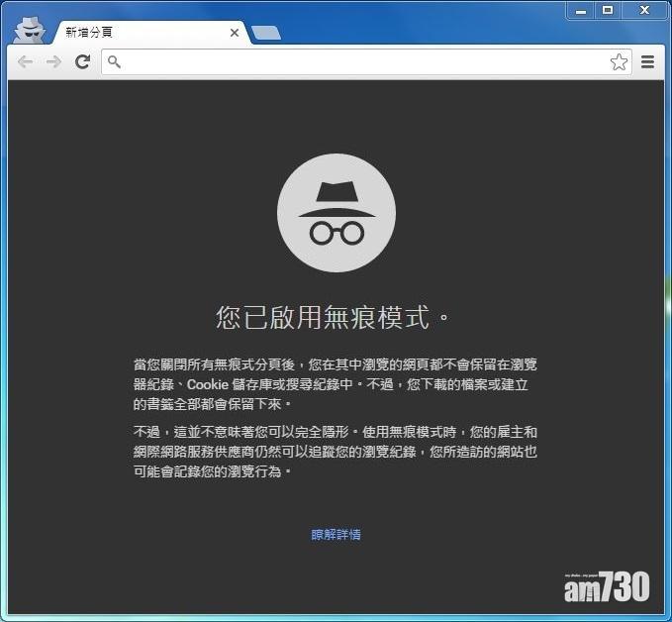
Task: Click the paragraph beginning 不過，這並不意味著
Action: click(336, 452)
